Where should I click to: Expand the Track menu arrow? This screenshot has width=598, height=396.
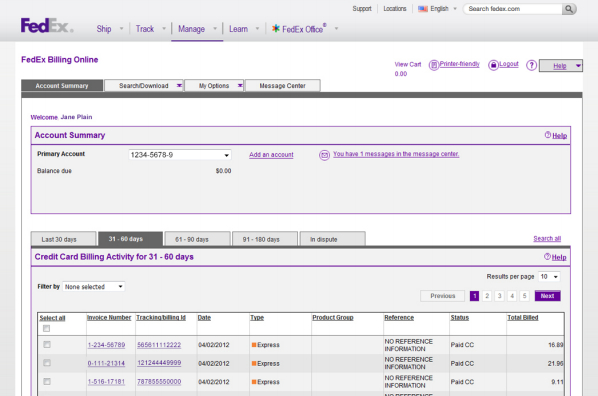pyautogui.click(x=164, y=29)
